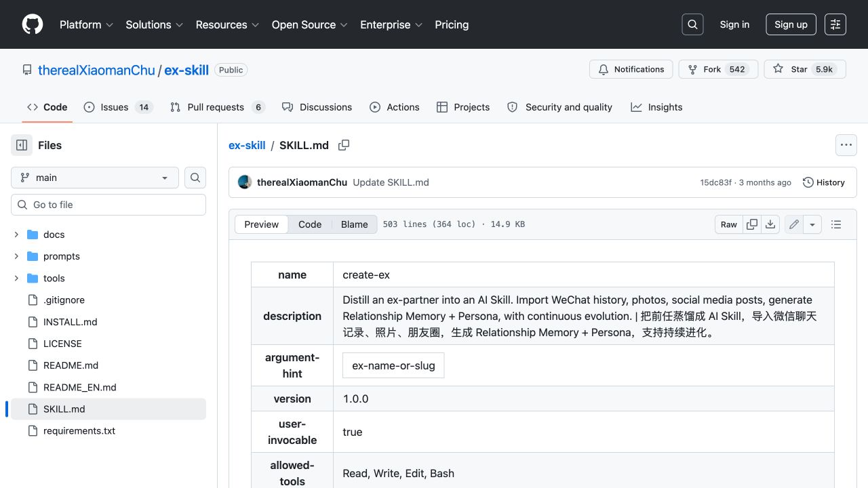
Task: Click the Sign in link
Action: click(x=734, y=24)
